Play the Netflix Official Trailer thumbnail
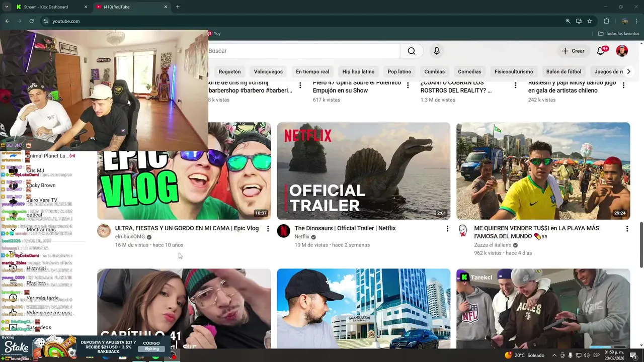Viewport: 644px width, 362px height. [x=363, y=171]
